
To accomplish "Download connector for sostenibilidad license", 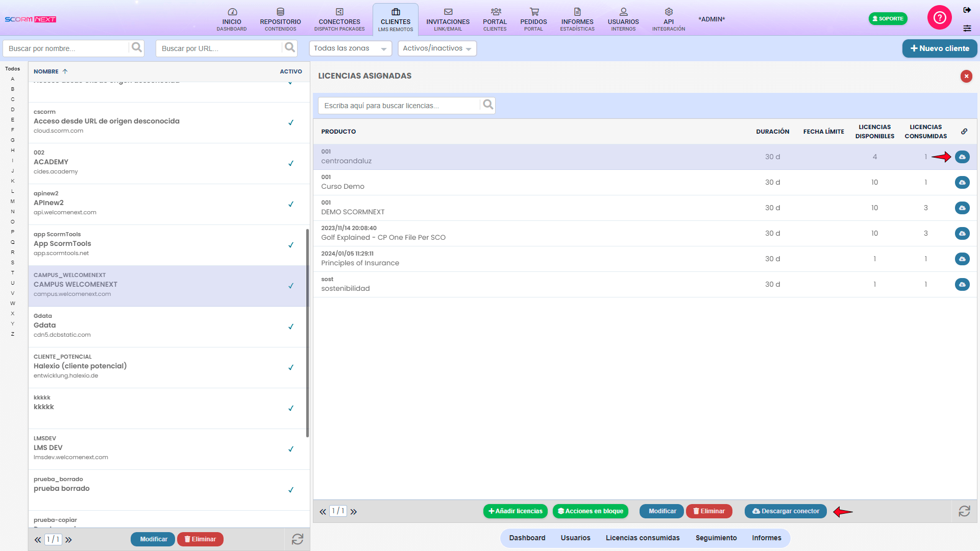I will click(x=962, y=285).
